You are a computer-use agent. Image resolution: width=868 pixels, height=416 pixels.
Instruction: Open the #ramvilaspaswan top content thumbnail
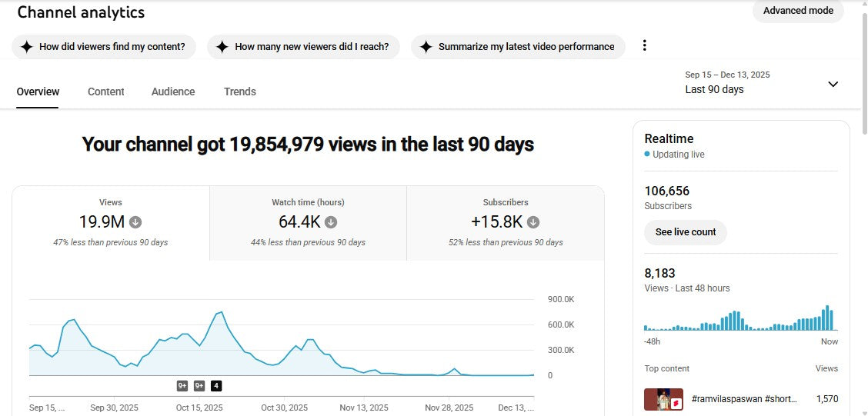click(663, 399)
